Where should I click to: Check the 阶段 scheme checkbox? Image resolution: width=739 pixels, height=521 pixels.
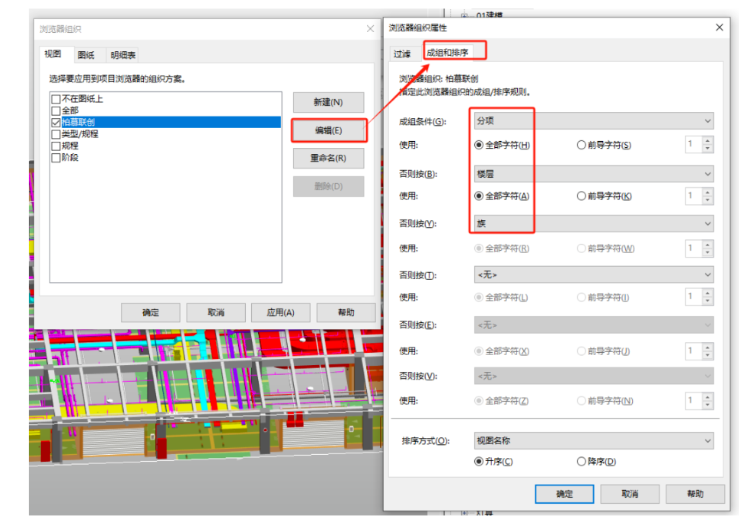[x=56, y=157]
